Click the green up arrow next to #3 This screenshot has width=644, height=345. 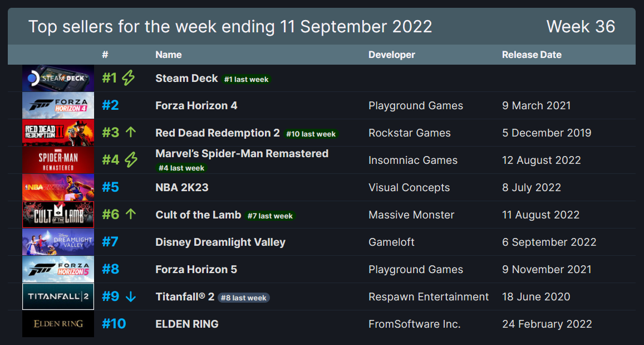(131, 133)
